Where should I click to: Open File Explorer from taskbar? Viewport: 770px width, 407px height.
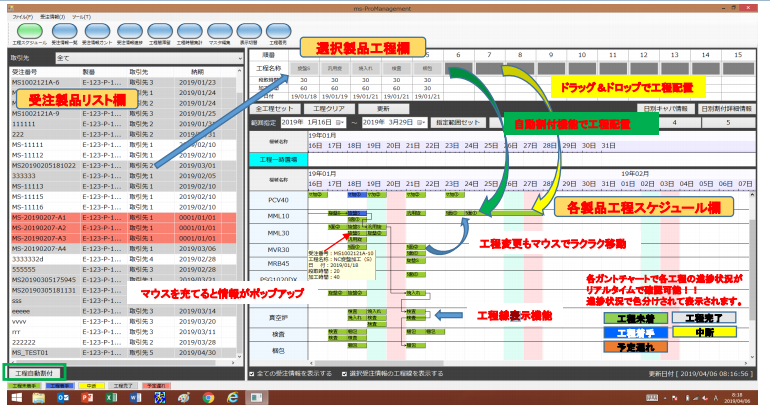(x=39, y=397)
